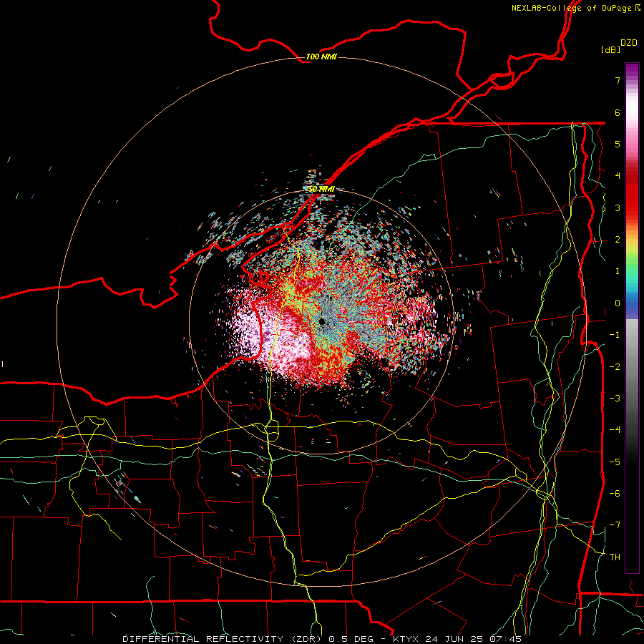Viewport: 644px width, 644px height.
Task: Click the legend value -1
Action: pyautogui.click(x=615, y=335)
